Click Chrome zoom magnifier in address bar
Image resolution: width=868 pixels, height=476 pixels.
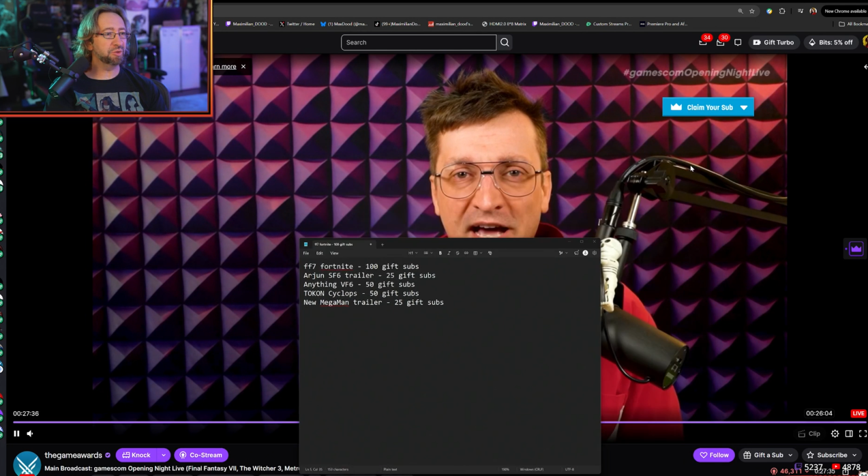coord(740,11)
